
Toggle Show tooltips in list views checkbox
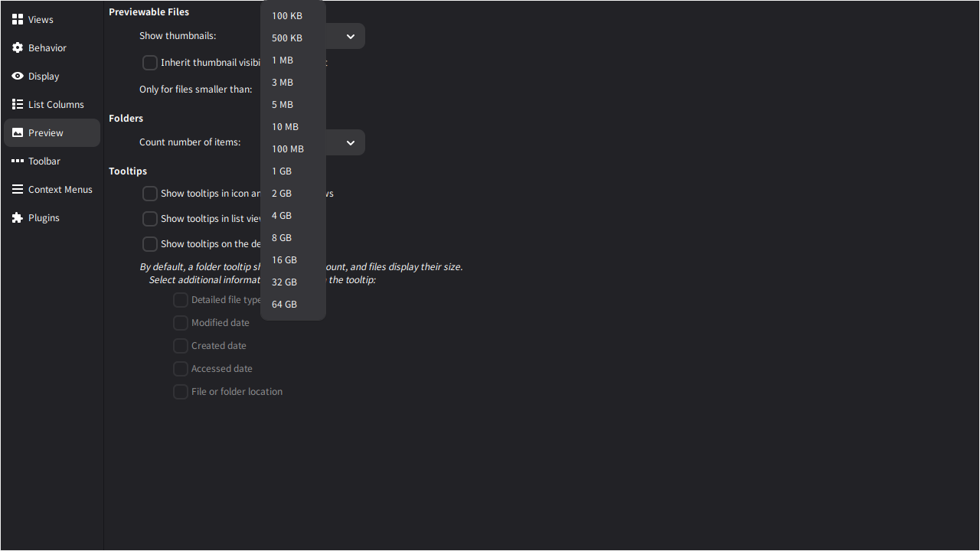[x=150, y=219]
